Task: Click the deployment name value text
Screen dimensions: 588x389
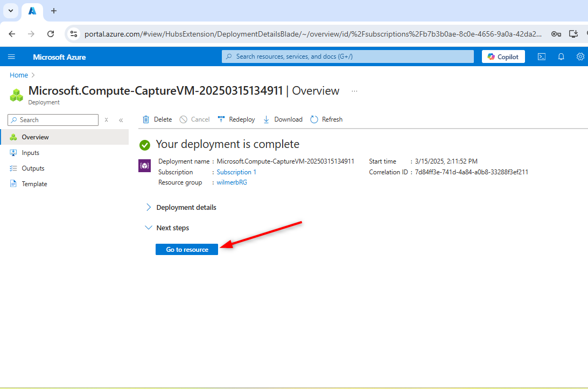Action: click(x=285, y=161)
